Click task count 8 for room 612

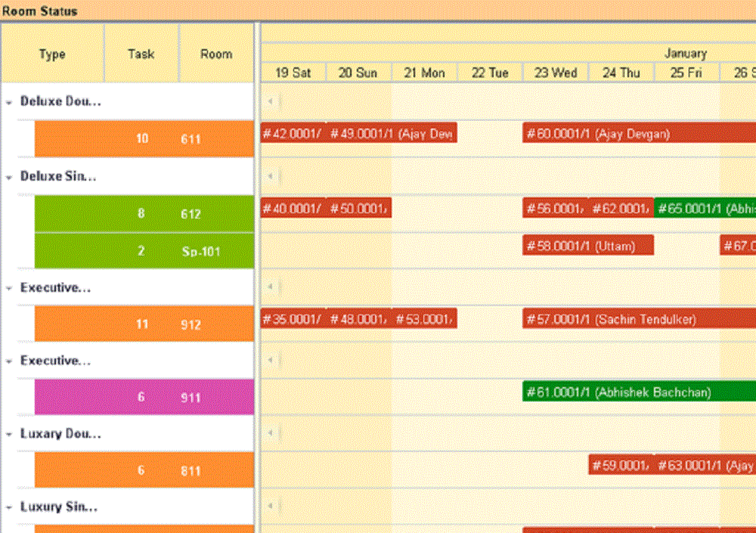click(141, 213)
